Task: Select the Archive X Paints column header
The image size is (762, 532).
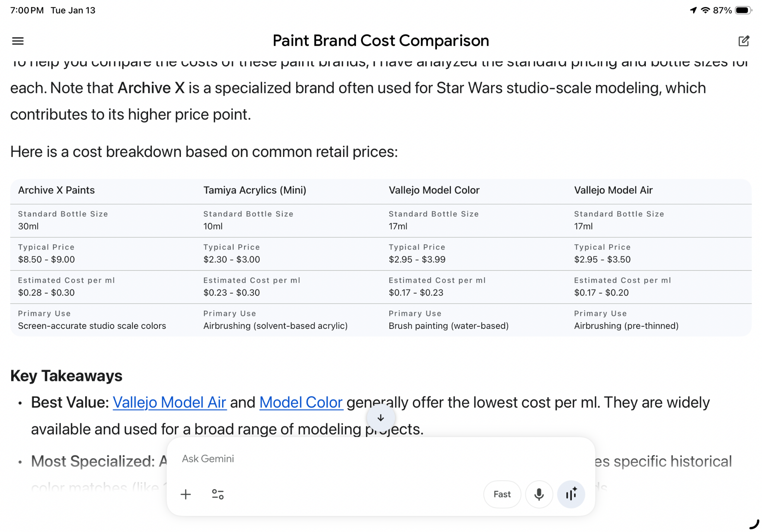Action: tap(57, 190)
